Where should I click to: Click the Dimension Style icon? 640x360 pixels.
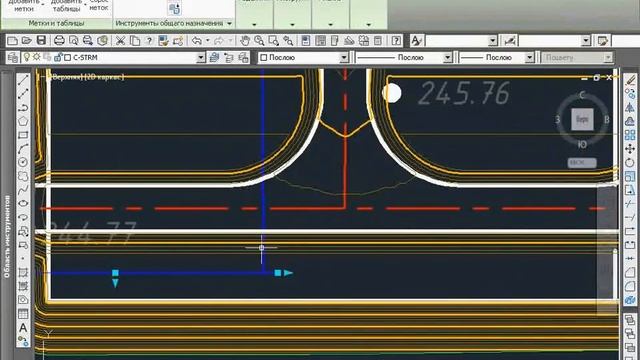click(510, 40)
